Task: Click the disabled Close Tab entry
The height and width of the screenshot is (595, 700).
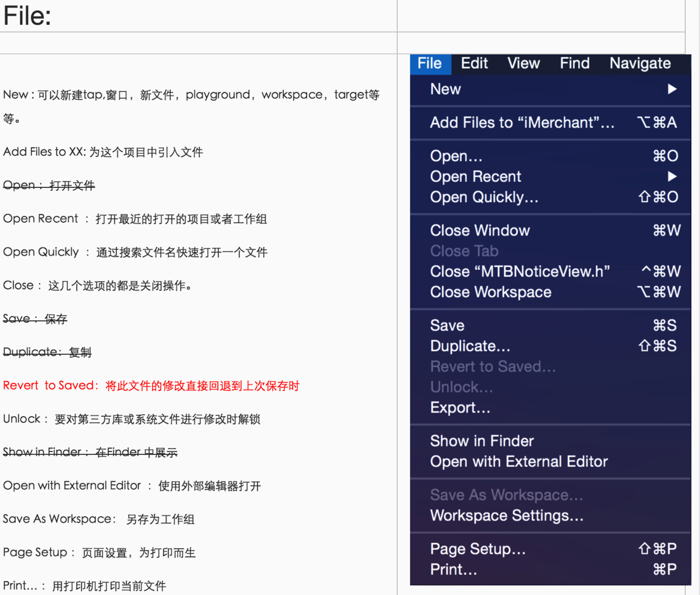Action: click(550, 251)
